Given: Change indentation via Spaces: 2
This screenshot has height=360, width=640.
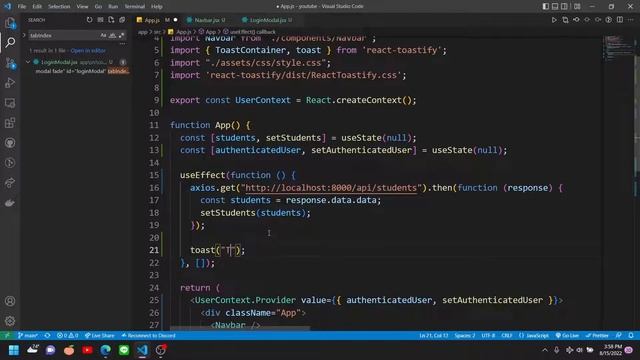Looking at the screenshot, I should [464, 336].
